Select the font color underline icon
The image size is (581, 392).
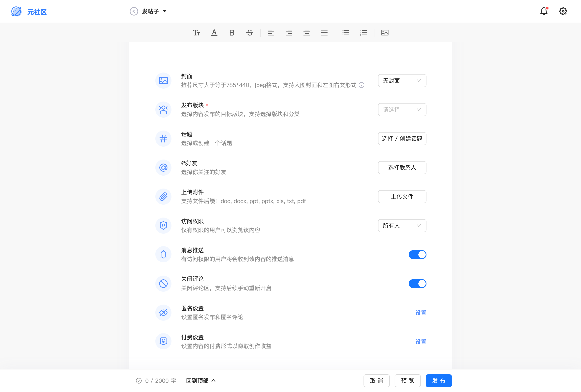point(214,33)
